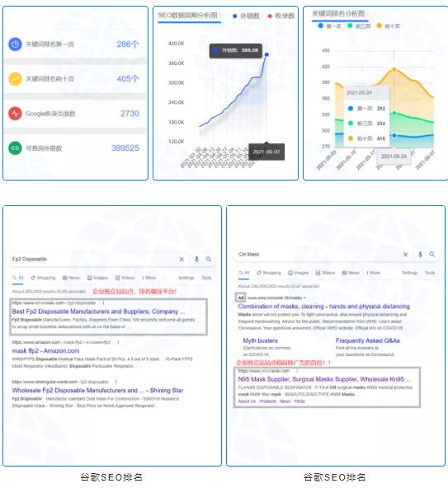Toggle the yellow 前十页 legend in ranking chart
448x488 pixels.
(388, 26)
